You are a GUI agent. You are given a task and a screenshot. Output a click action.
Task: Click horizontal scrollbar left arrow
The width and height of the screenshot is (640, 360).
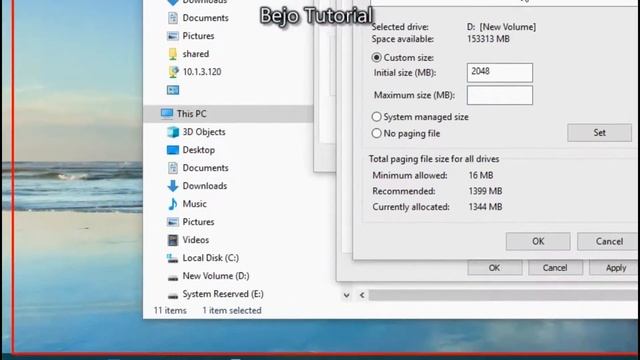362,295
